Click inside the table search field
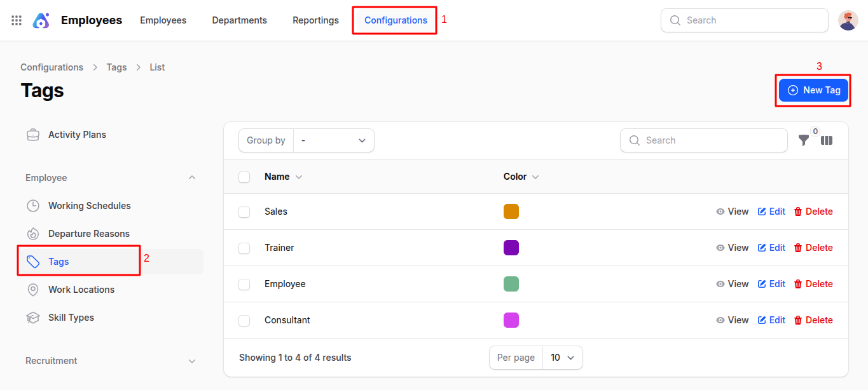Screen dimensions: 868x390 703,140
